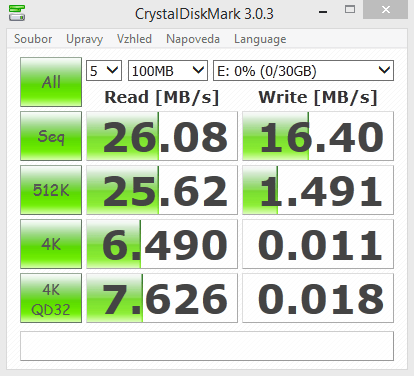Image resolution: width=414 pixels, height=376 pixels.
Task: Start the Seq sequential test
Action: pos(51,136)
